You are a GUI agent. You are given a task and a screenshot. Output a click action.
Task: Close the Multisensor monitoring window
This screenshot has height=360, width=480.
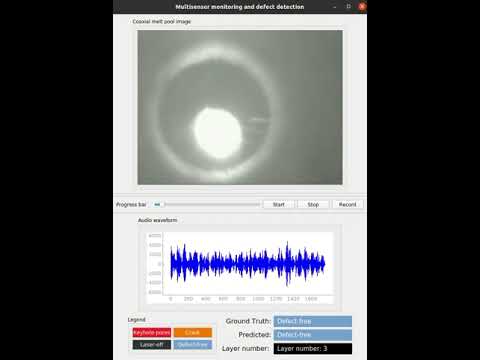(x=362, y=6)
